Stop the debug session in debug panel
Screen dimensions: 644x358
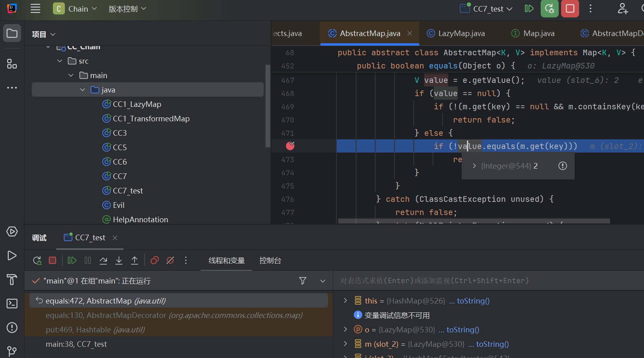52,261
